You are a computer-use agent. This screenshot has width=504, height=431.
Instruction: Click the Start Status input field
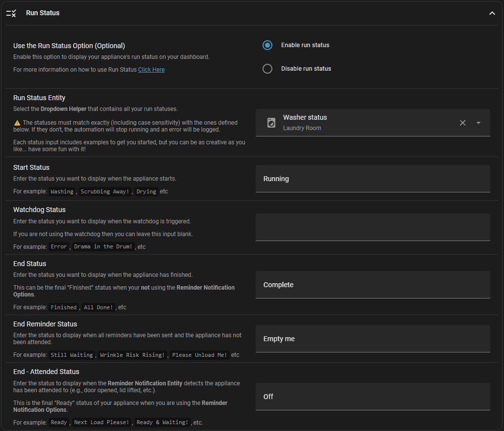coord(372,179)
